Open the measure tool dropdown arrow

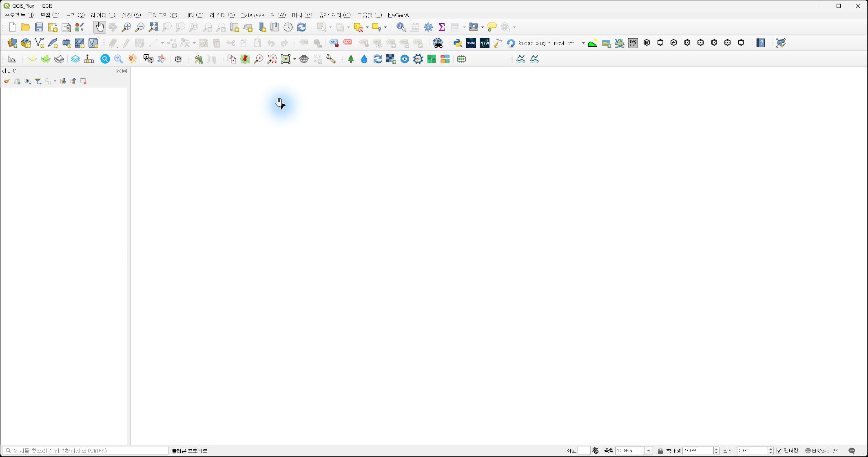point(482,27)
